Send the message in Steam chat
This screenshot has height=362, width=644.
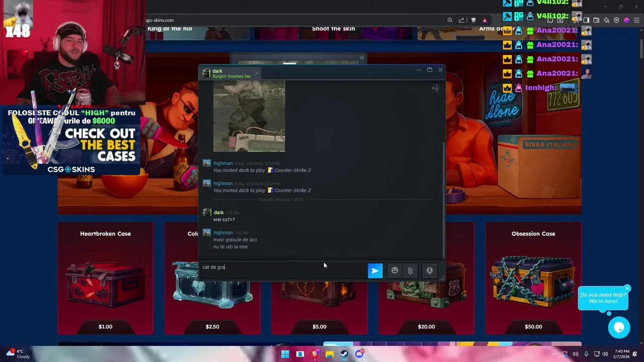pos(375,270)
